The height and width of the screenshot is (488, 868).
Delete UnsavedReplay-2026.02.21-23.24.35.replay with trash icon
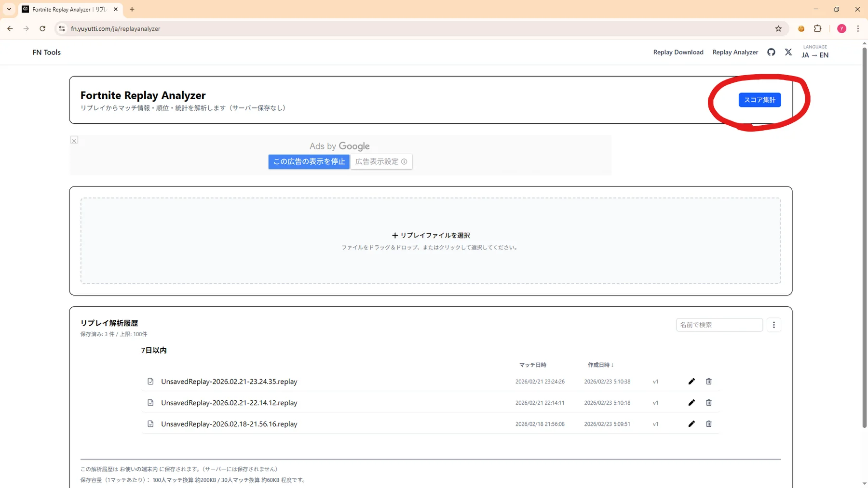click(x=709, y=382)
